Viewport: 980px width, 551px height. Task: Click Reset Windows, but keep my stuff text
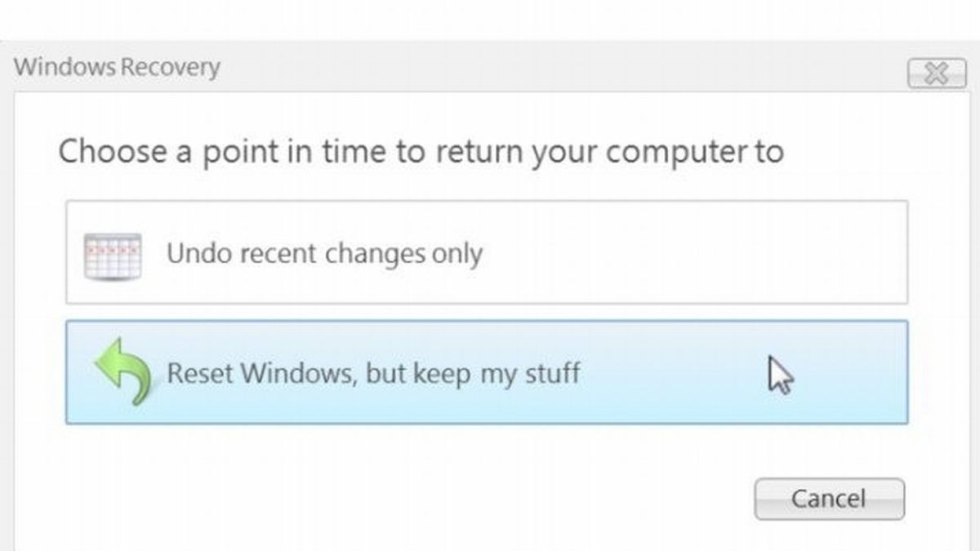coord(372,372)
